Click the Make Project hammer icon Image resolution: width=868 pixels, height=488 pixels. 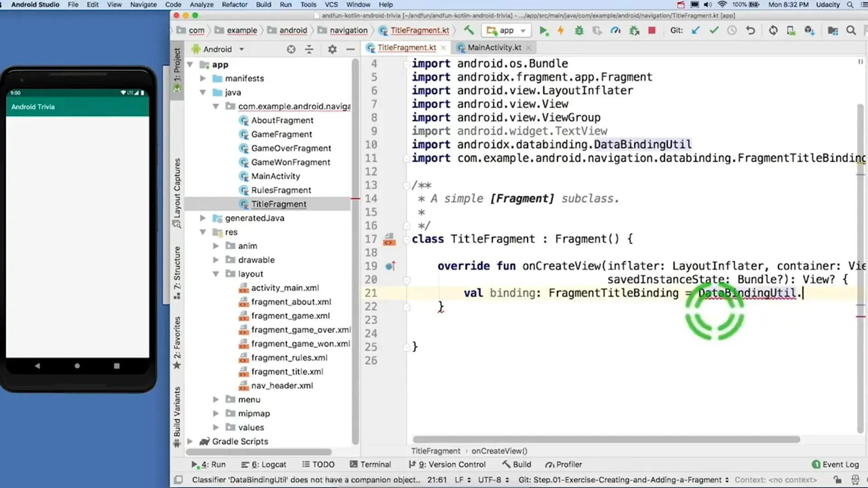coord(469,30)
